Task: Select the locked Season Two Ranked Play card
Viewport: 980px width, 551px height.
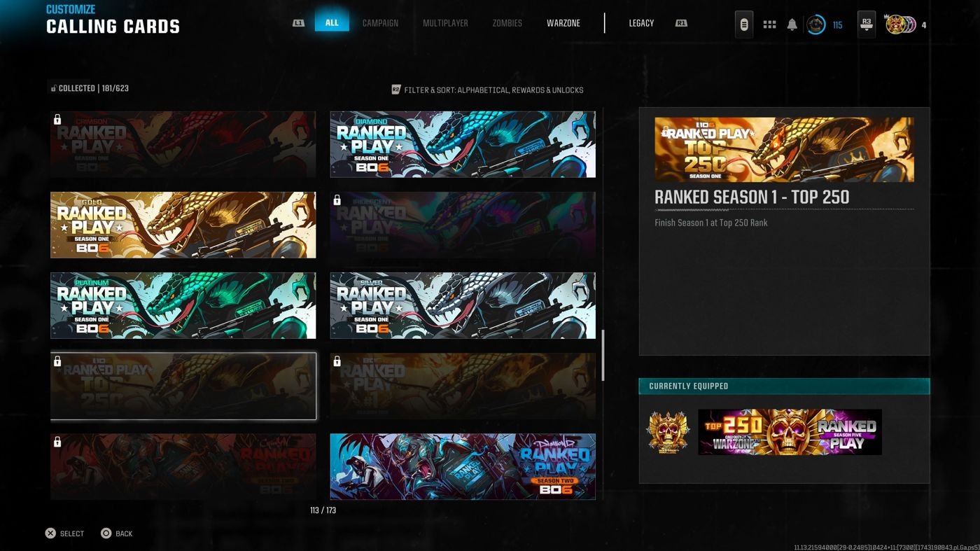Action: tap(183, 466)
